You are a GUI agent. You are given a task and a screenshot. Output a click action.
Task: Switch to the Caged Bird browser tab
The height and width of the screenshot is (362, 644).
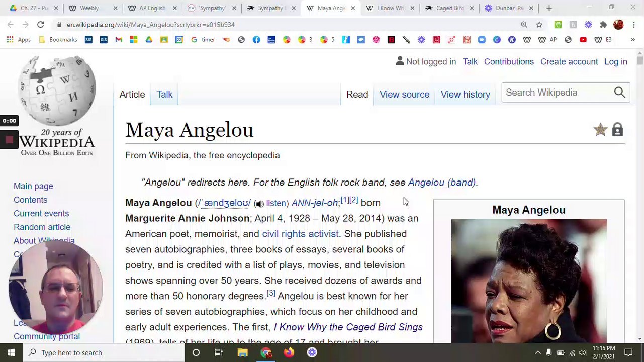click(x=450, y=8)
